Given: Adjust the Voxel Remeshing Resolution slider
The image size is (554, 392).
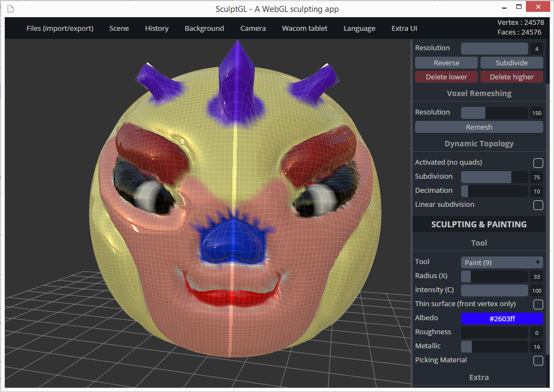Looking at the screenshot, I should tap(495, 113).
